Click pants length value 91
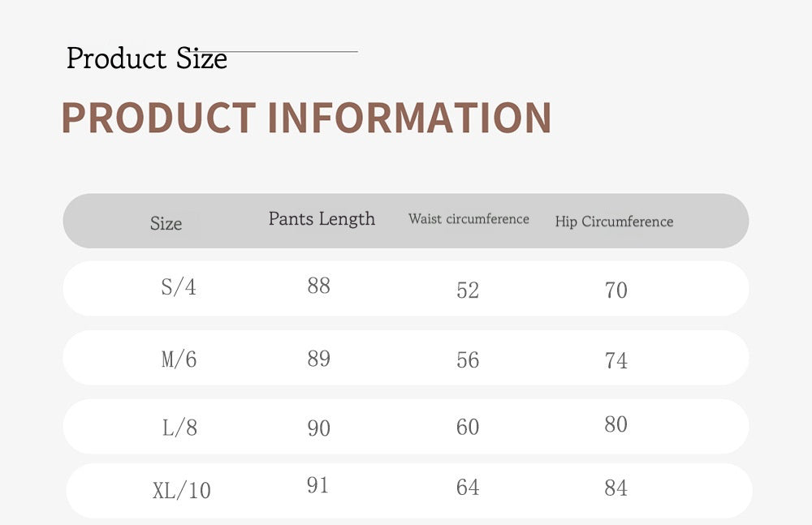Screen dimensions: 812x525 318,485
